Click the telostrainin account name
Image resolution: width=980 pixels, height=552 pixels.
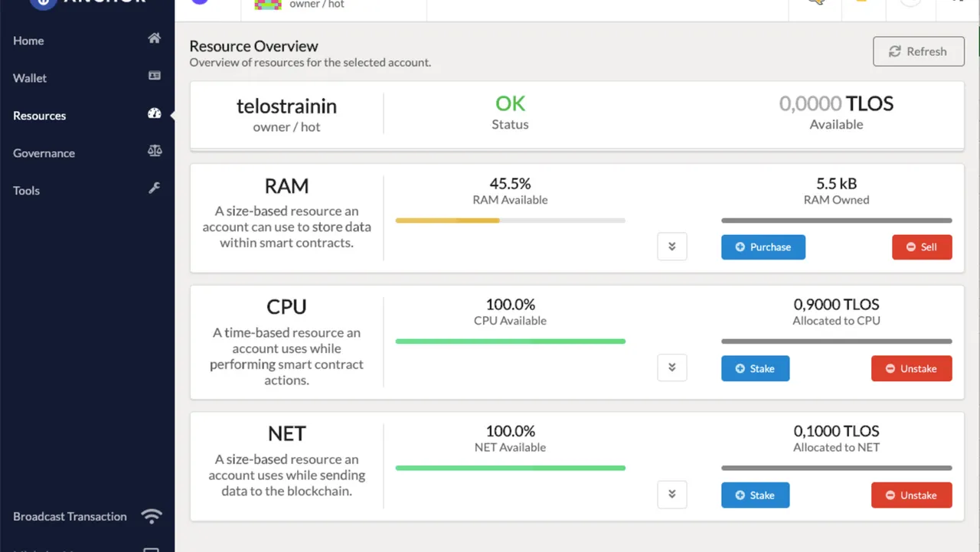[286, 106]
